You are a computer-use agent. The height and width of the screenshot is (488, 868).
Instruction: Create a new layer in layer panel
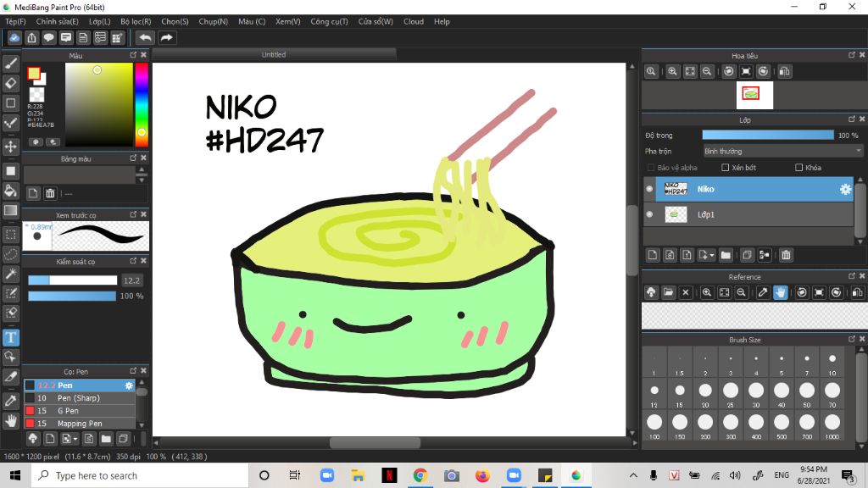point(653,255)
